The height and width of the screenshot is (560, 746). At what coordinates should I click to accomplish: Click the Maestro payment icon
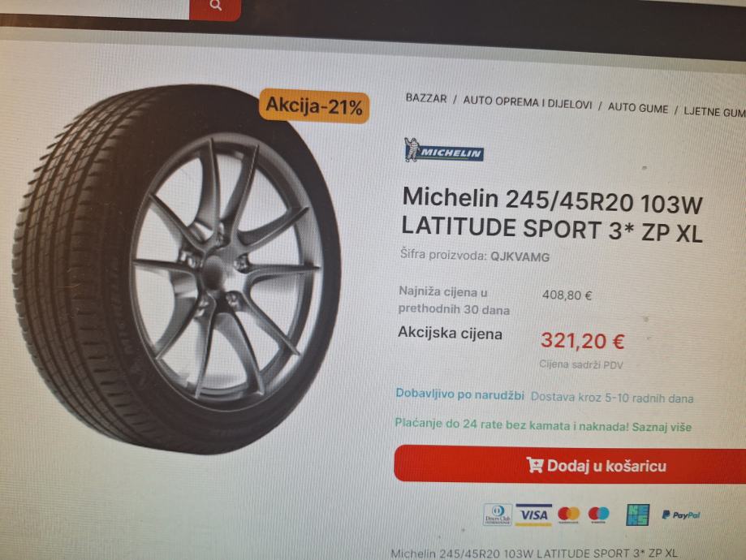tap(598, 515)
